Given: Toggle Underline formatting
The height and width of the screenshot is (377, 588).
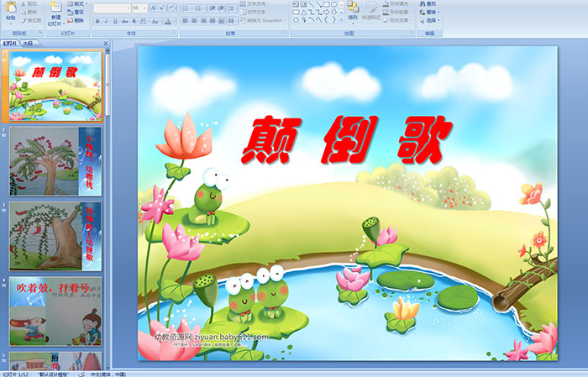Looking at the screenshot, I should [115, 21].
